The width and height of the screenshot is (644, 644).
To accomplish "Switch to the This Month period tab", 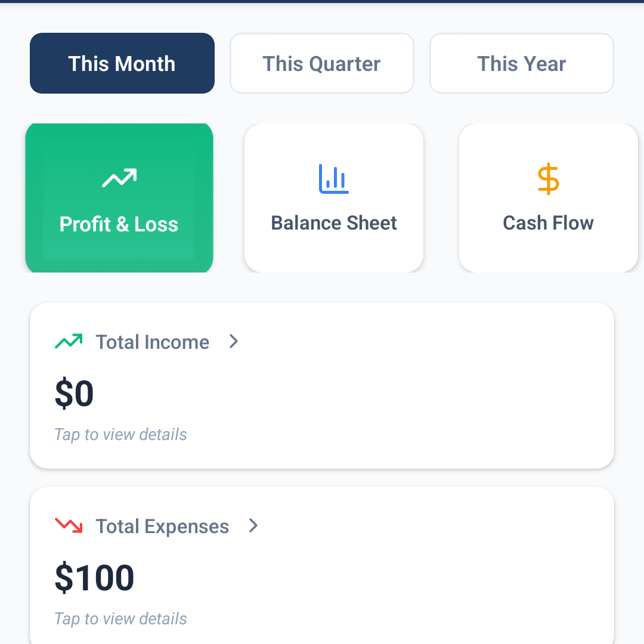I will (x=122, y=64).
